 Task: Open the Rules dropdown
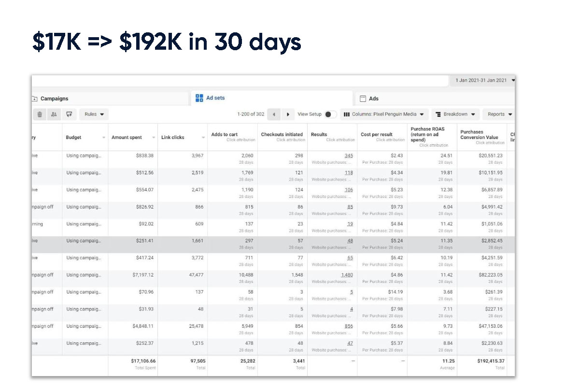(x=94, y=114)
